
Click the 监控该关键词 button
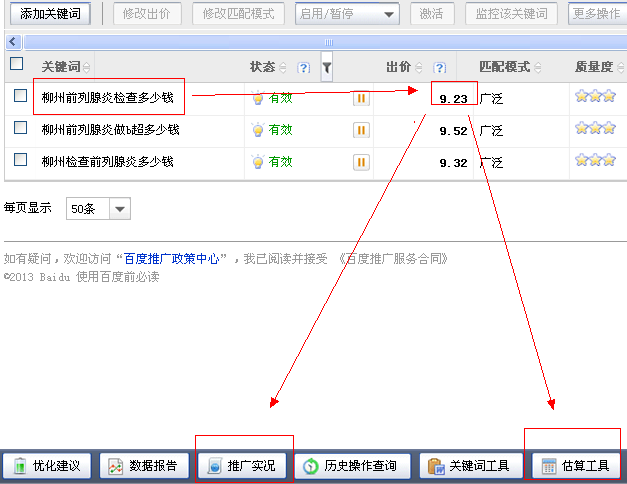[x=511, y=14]
